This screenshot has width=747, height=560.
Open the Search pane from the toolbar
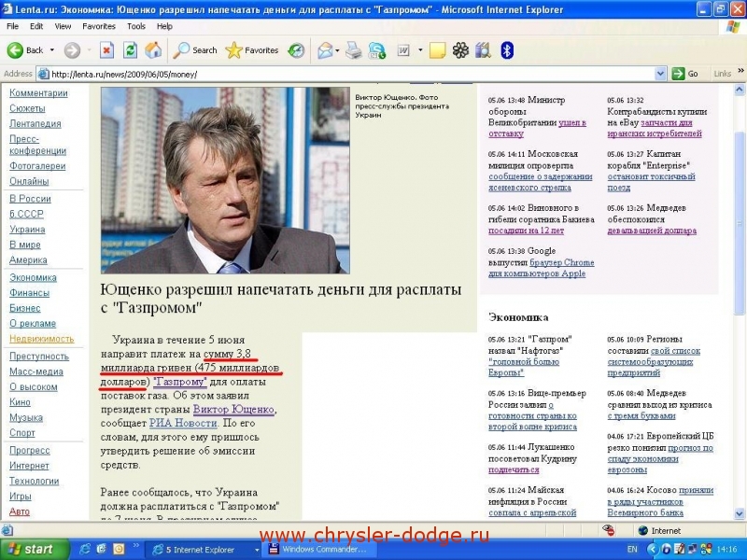tap(195, 50)
